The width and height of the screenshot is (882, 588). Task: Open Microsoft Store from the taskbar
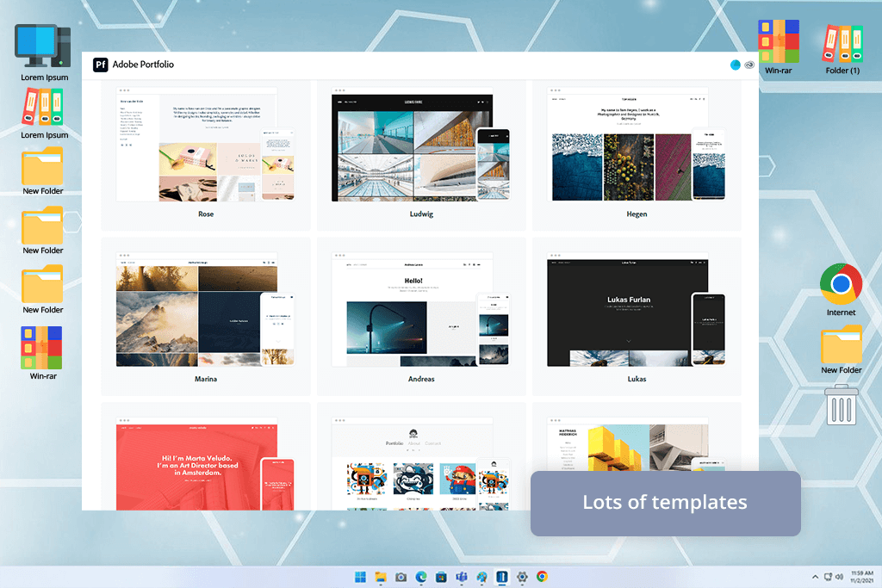442,577
